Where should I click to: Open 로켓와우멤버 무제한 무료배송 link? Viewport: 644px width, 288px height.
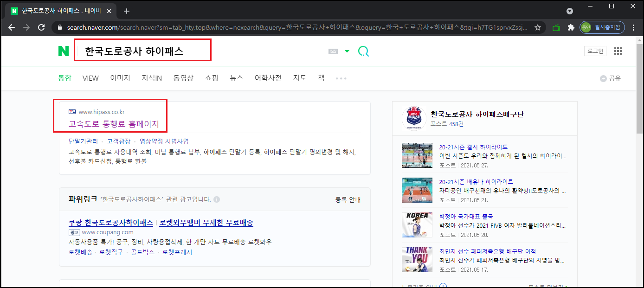[x=206, y=223]
